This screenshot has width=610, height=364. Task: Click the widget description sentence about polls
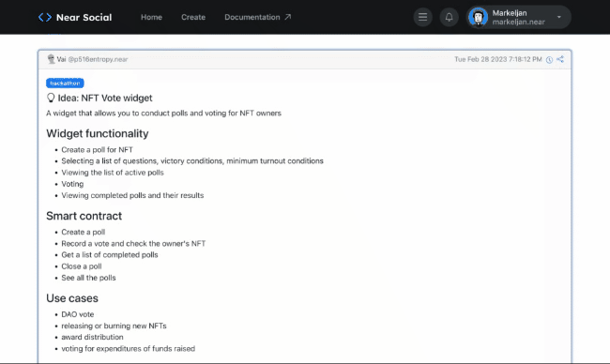click(x=163, y=114)
